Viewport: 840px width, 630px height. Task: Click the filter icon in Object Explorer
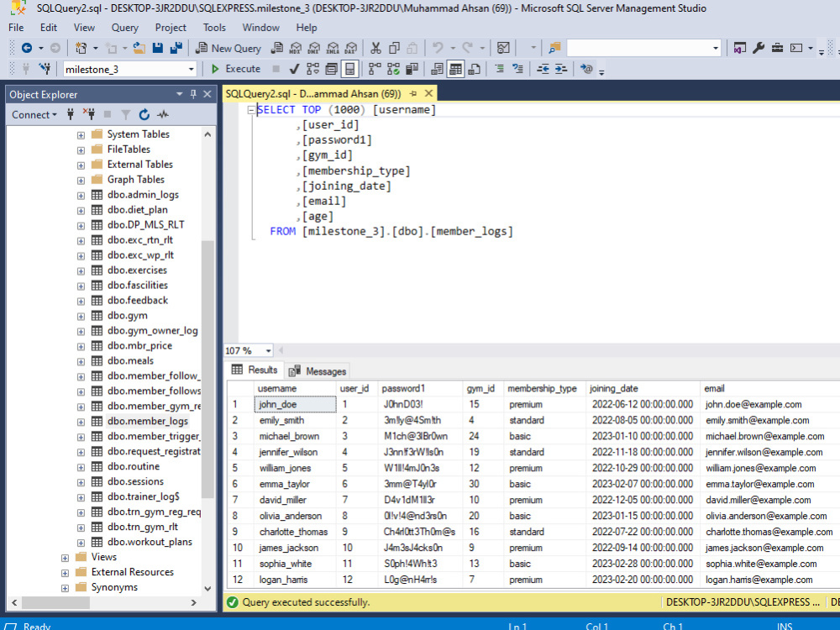(x=125, y=113)
